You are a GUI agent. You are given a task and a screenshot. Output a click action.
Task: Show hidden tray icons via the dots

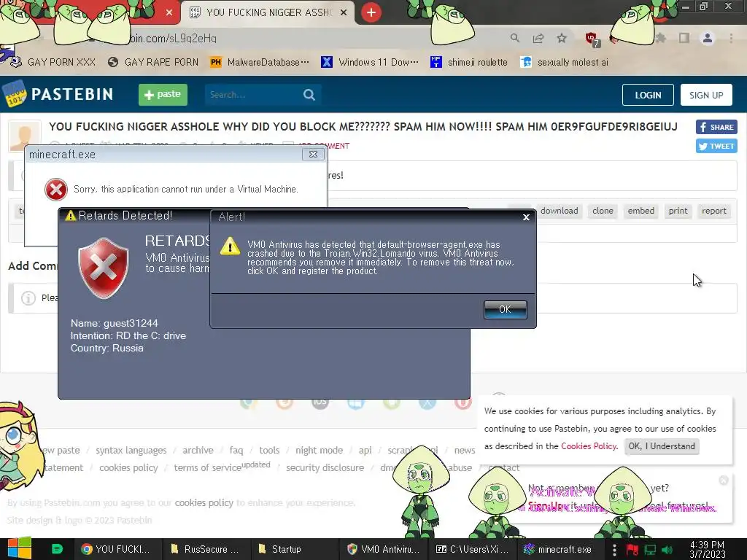[614, 550]
